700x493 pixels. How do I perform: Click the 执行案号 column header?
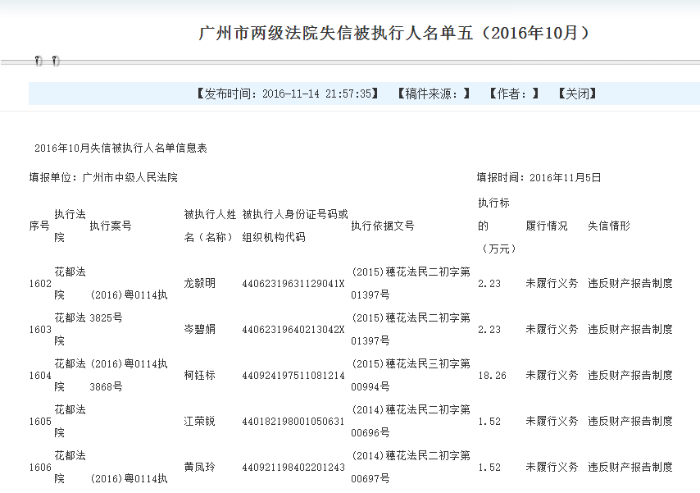click(110, 226)
